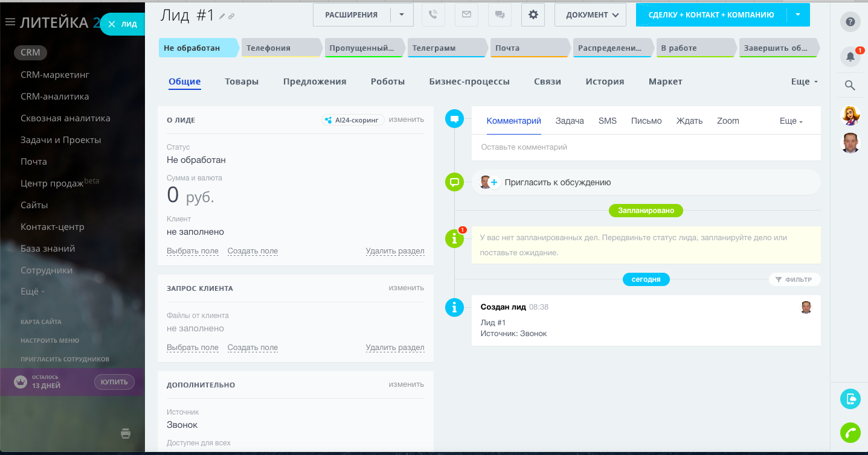This screenshot has height=455, width=868.
Task: Click Создать поле in the ЗАПРОС КЛИЕНТА section
Action: [x=252, y=348]
